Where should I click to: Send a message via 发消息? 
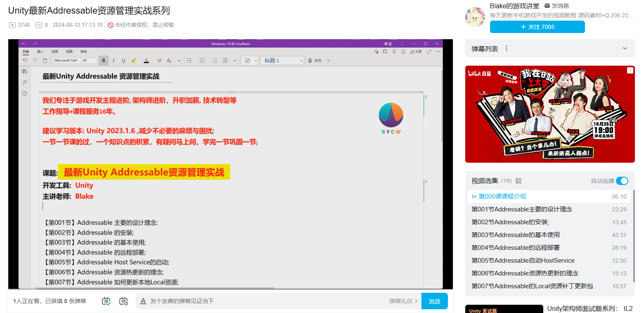pos(557,6)
